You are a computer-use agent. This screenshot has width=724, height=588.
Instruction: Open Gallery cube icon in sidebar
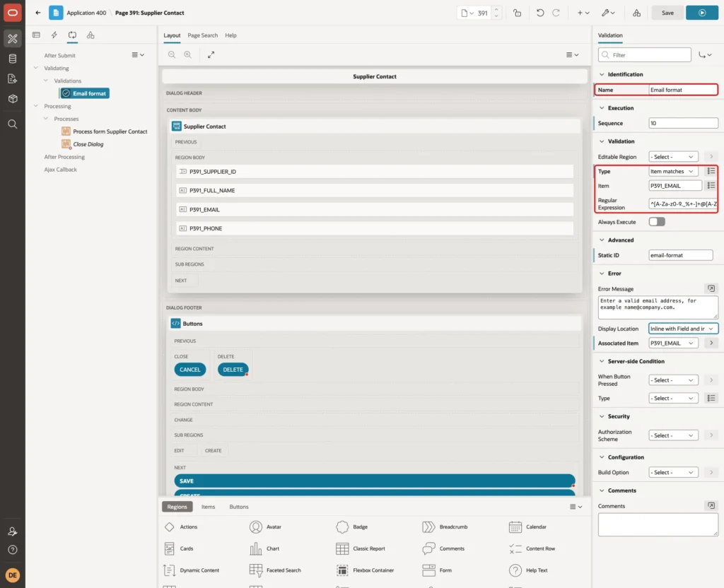[13, 99]
